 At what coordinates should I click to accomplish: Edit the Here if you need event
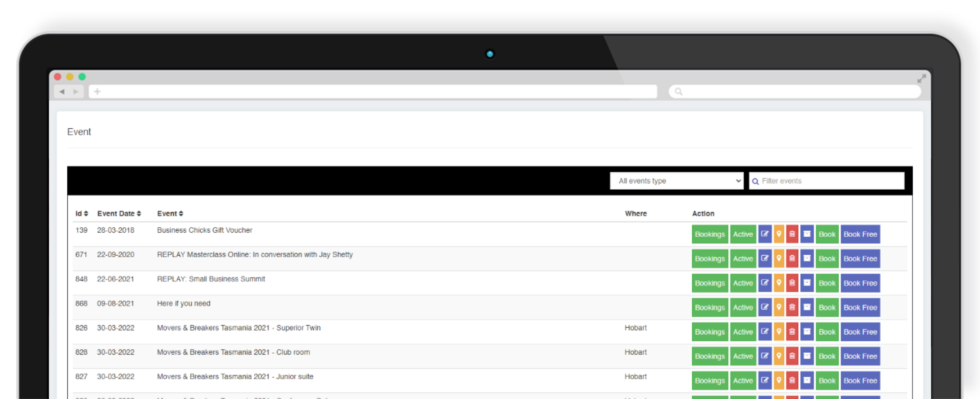click(x=765, y=307)
